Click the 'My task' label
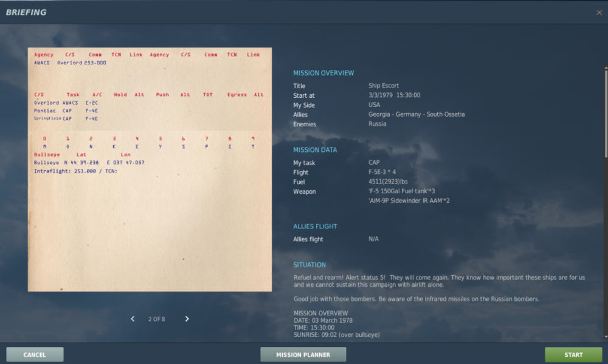Image resolution: width=608 pixels, height=364 pixels. pos(304,163)
